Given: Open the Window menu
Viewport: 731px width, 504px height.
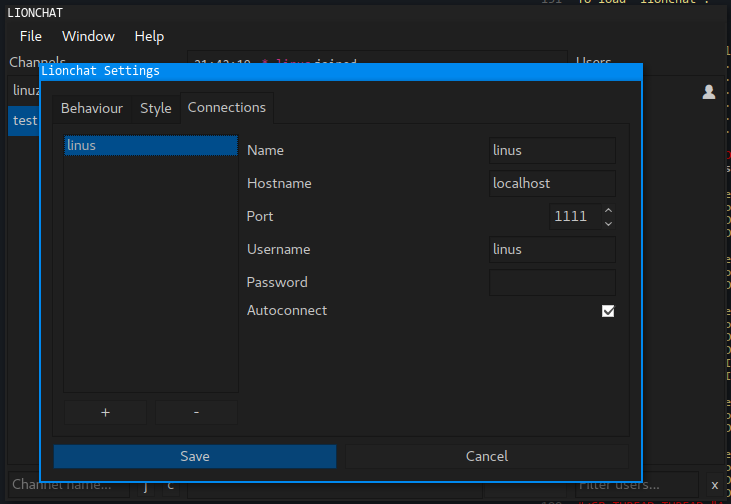Looking at the screenshot, I should [88, 36].
